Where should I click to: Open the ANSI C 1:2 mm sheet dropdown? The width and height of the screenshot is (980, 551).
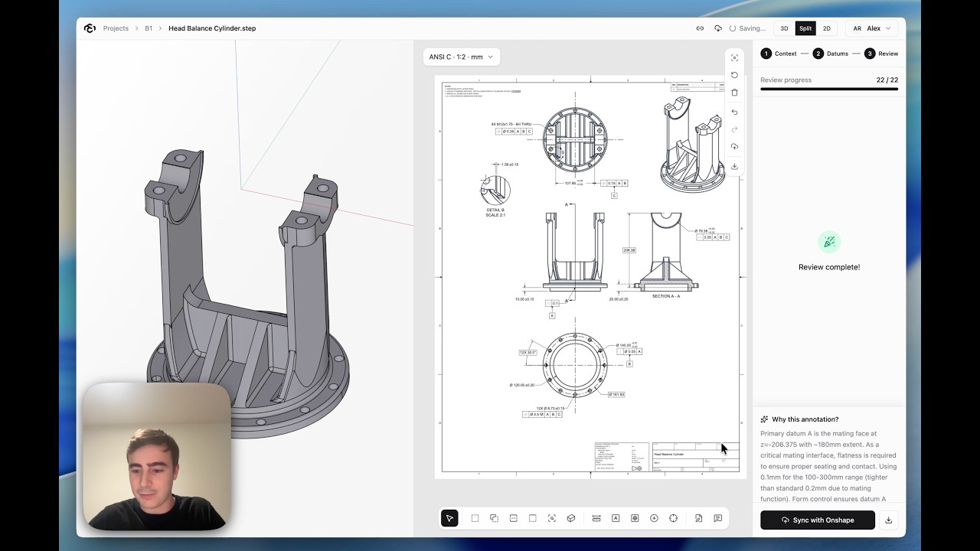(x=461, y=57)
